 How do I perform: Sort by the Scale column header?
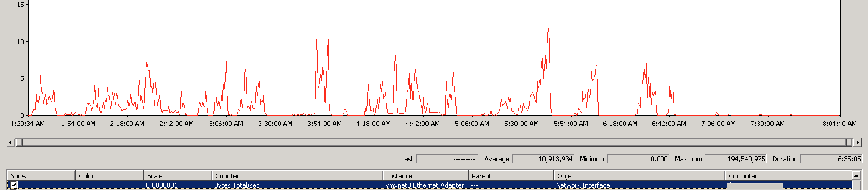coord(178,176)
